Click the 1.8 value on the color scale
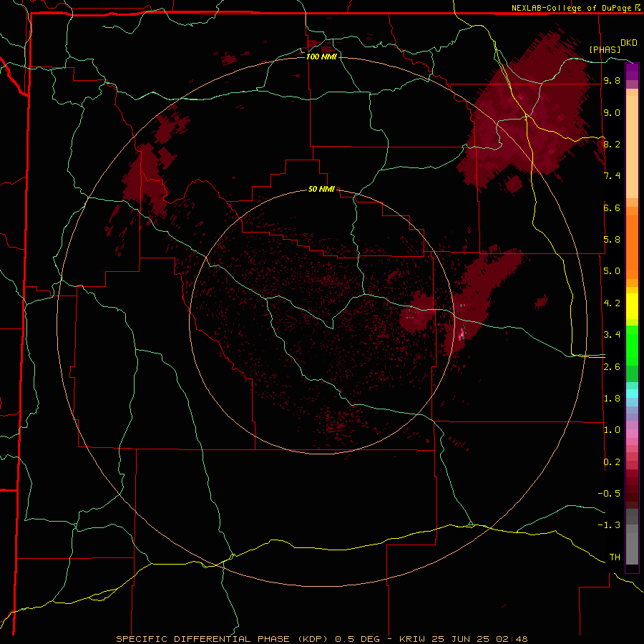This screenshot has height=644, width=644. point(612,399)
